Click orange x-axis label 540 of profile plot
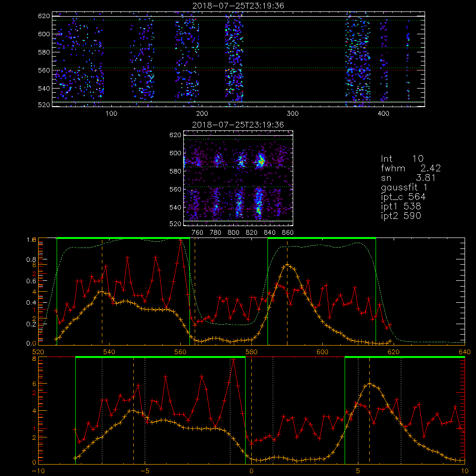The height and width of the screenshot is (476, 476). pos(109,352)
